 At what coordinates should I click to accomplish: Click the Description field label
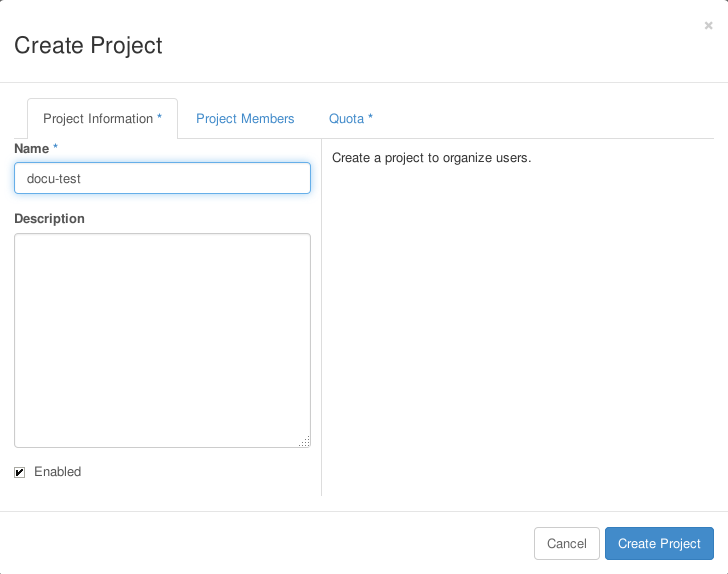point(50,219)
